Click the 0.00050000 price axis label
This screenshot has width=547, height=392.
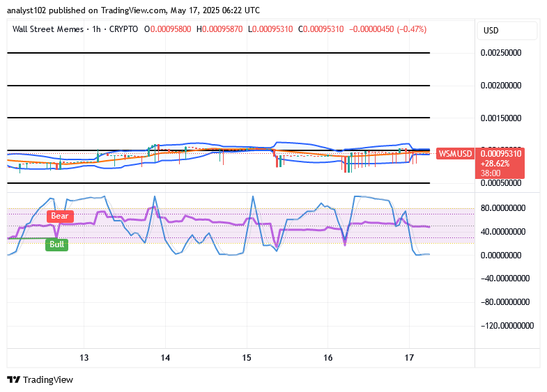click(x=501, y=183)
